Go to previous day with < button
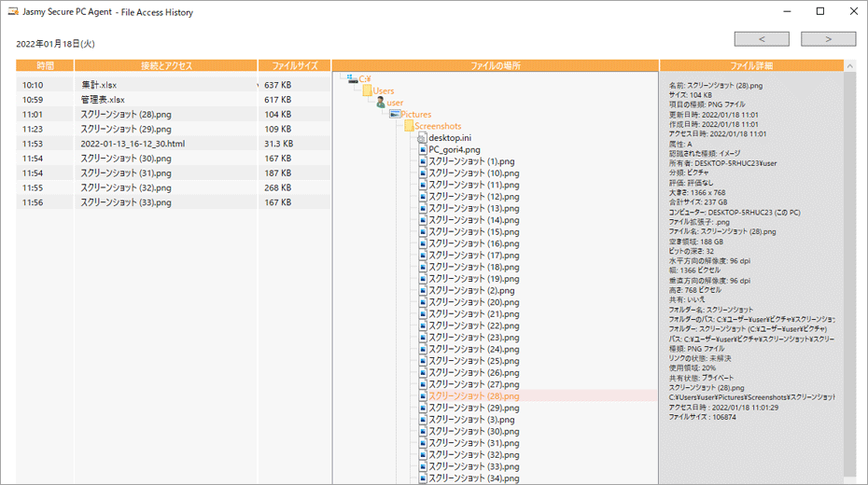The width and height of the screenshot is (868, 485). click(762, 39)
